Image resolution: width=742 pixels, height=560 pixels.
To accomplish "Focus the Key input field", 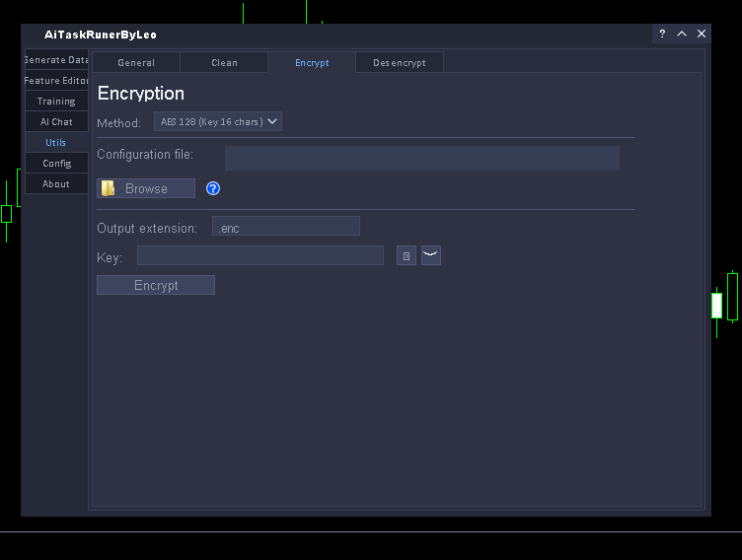I will [260, 256].
